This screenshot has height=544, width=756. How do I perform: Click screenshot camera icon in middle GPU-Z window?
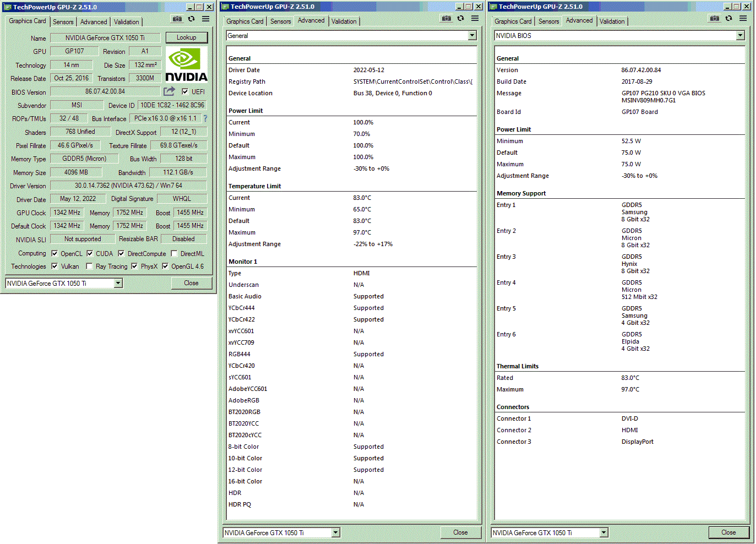[446, 18]
